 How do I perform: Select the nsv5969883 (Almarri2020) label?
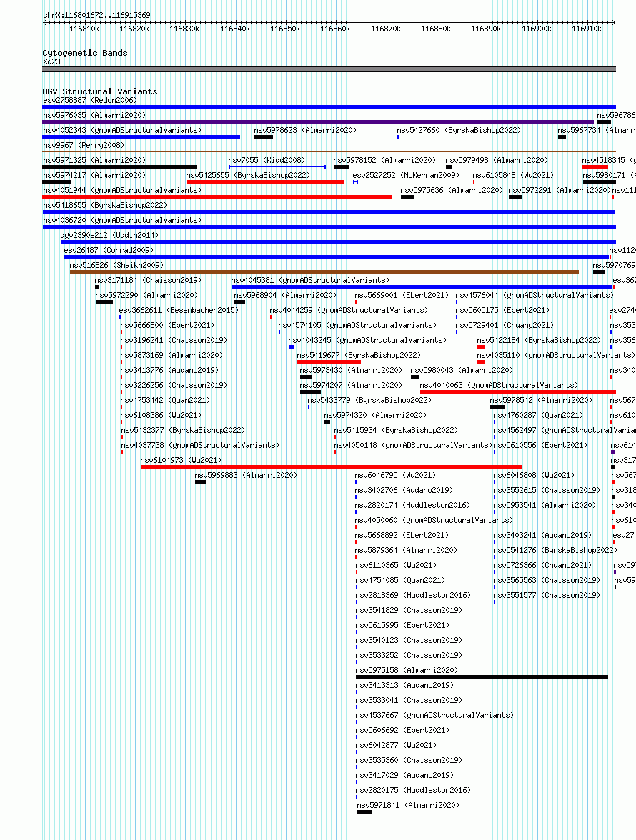click(x=245, y=475)
